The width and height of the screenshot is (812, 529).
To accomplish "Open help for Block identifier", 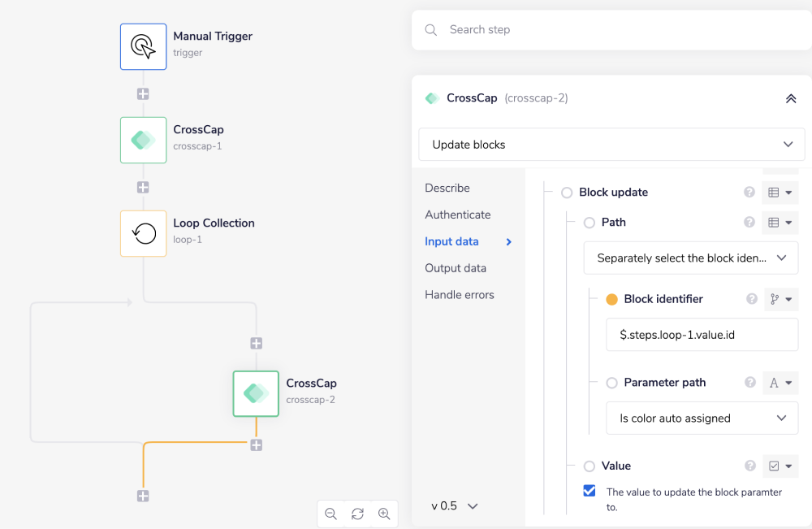I will (x=751, y=299).
